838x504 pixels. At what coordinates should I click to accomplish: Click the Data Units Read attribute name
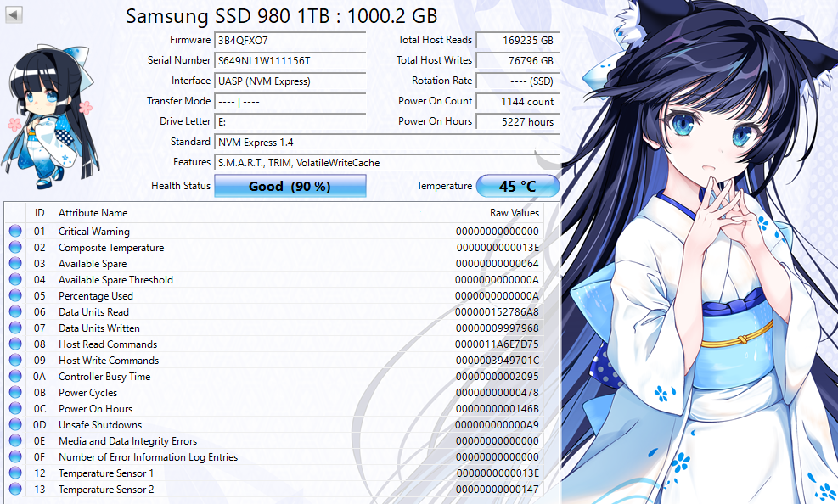tap(93, 311)
